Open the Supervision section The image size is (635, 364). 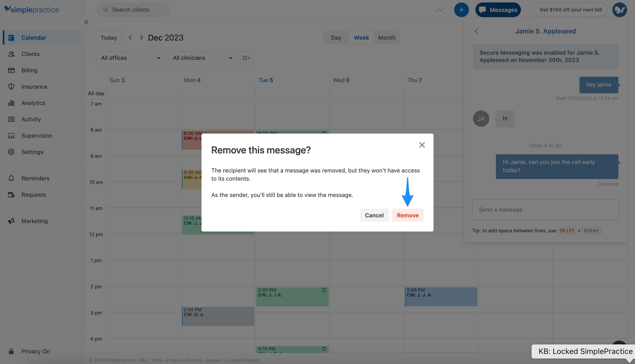[37, 135]
